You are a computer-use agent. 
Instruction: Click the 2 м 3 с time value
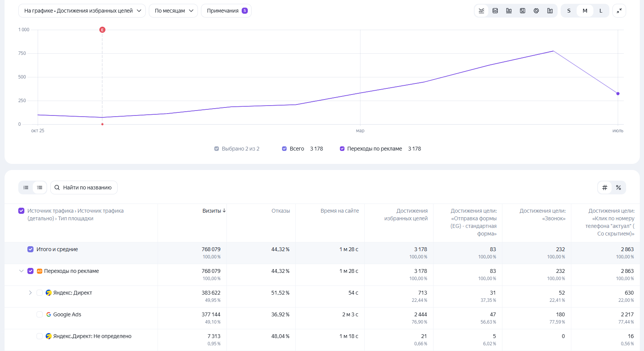click(350, 314)
